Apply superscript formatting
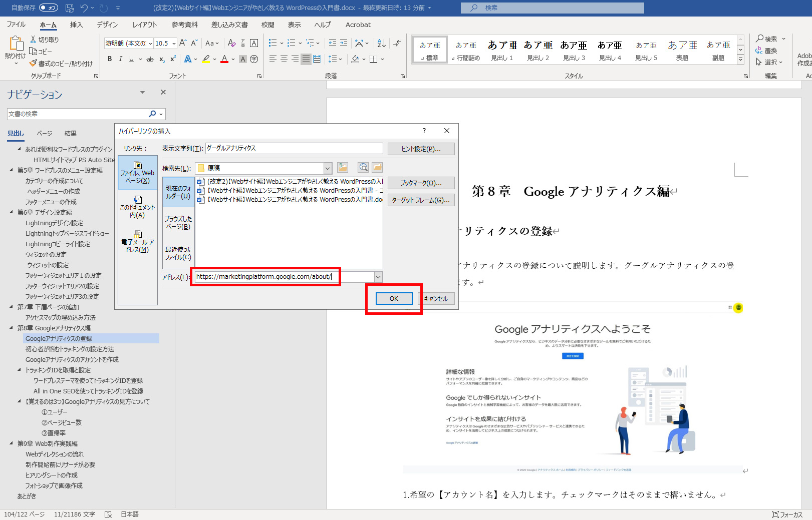Image resolution: width=812 pixels, height=520 pixels. pyautogui.click(x=173, y=59)
